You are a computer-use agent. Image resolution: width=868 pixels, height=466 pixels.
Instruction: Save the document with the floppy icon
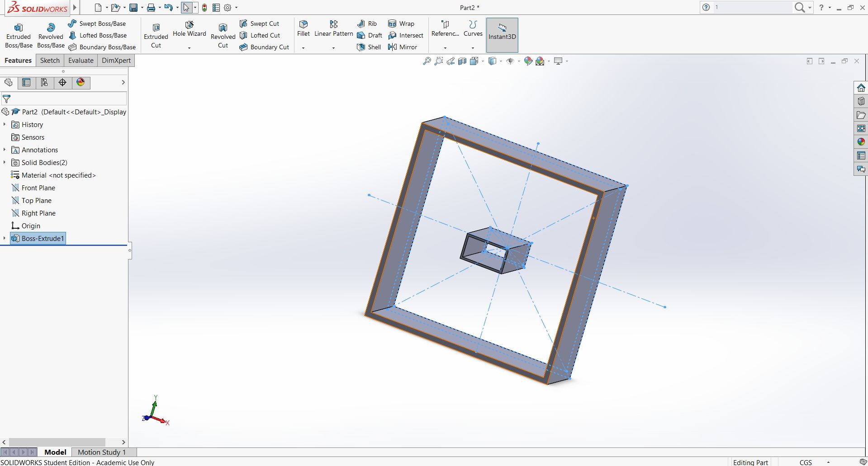coord(133,8)
